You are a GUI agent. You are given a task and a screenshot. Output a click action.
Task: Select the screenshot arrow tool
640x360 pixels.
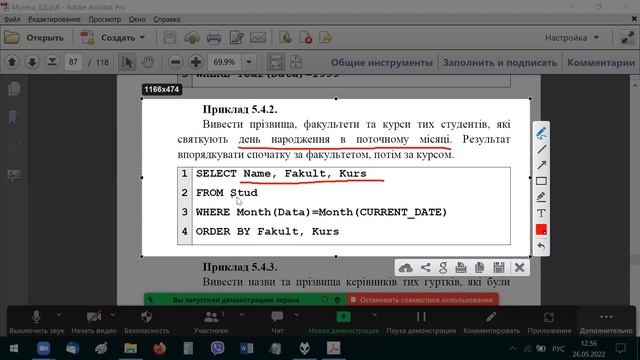tap(541, 165)
